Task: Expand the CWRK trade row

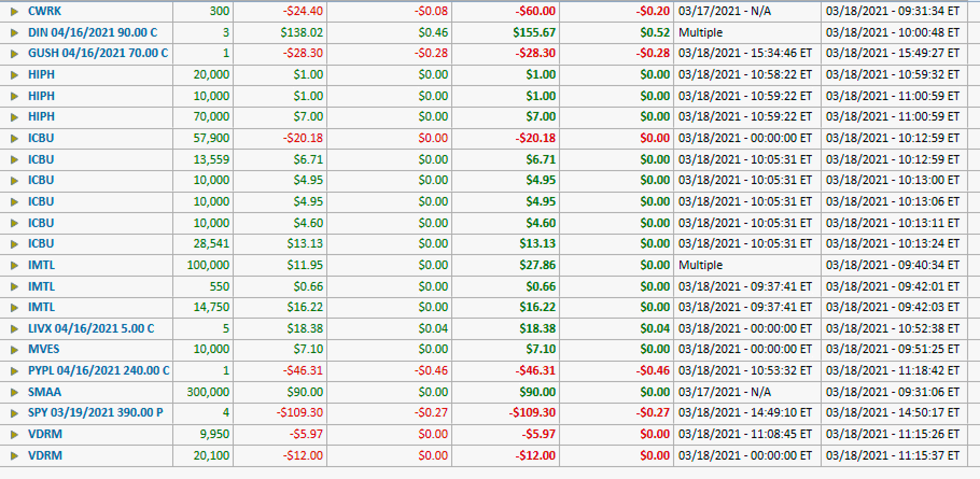Action: [15, 11]
